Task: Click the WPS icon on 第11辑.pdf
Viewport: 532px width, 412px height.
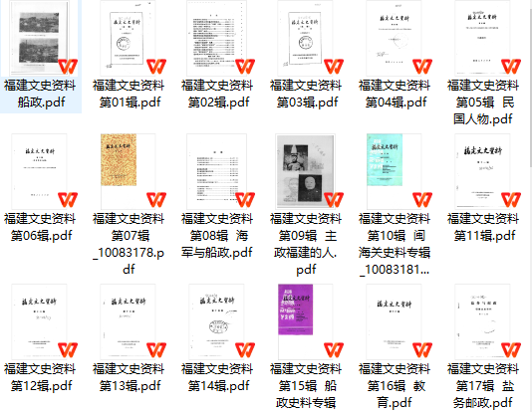Action: pyautogui.click(x=511, y=200)
